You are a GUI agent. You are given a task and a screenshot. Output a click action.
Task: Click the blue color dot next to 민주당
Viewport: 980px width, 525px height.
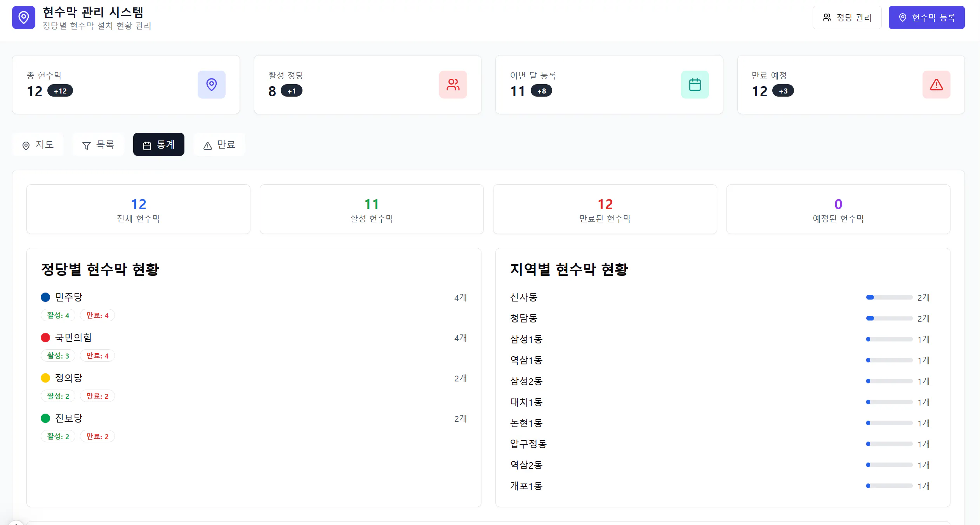pyautogui.click(x=45, y=297)
